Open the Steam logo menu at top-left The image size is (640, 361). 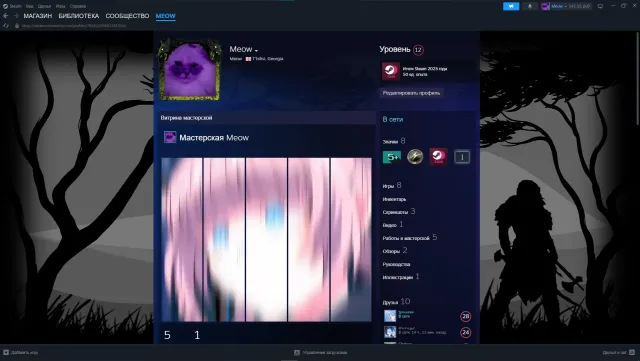click(x=5, y=6)
